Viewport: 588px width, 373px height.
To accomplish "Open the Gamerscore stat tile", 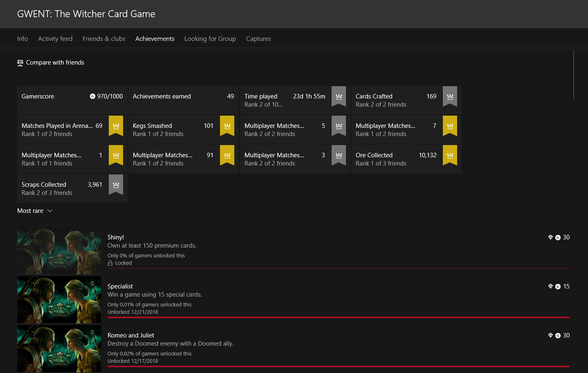I will 72,100.
